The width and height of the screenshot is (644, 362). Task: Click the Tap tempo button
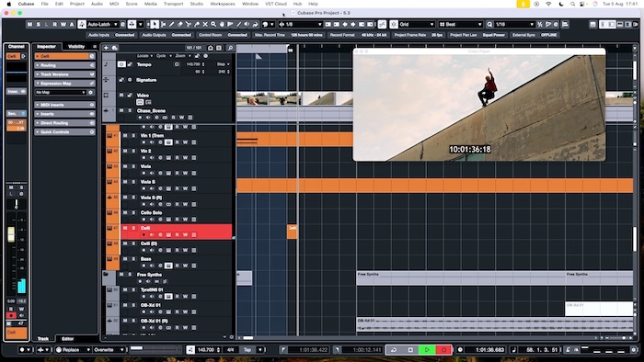(247, 350)
